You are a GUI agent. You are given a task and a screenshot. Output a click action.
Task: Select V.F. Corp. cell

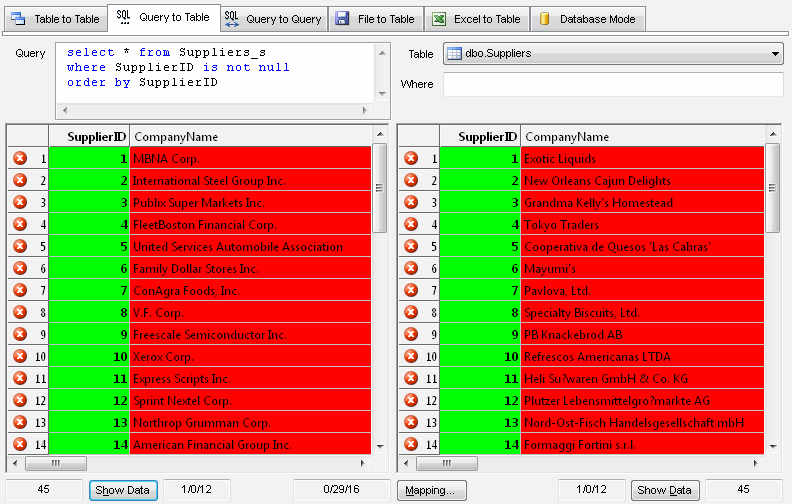coord(251,313)
